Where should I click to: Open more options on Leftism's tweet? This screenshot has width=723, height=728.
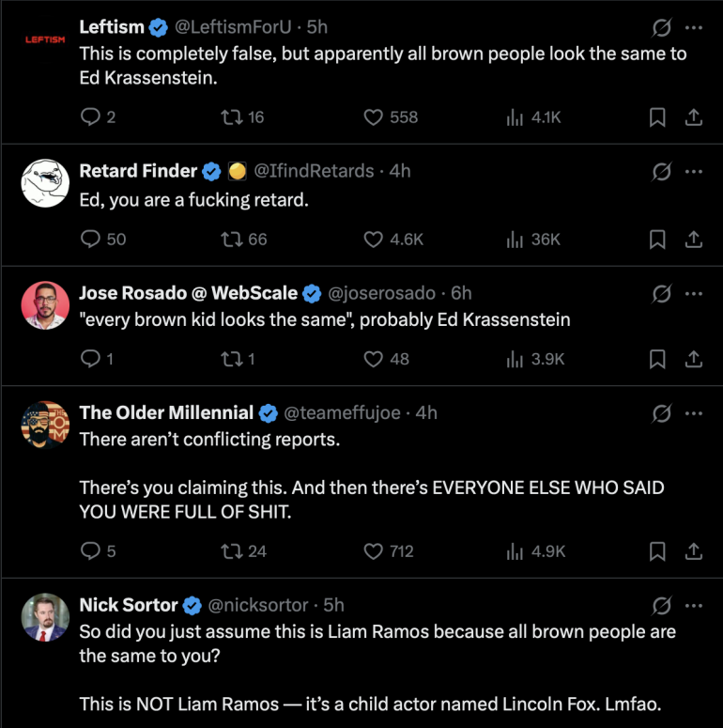coord(694,27)
